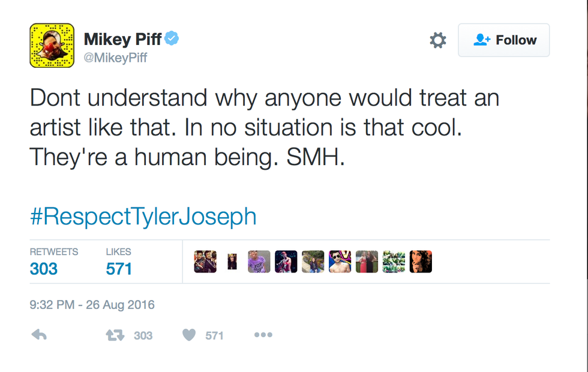The height and width of the screenshot is (372, 588).
Task: Follow Mikey Piff
Action: (x=503, y=40)
